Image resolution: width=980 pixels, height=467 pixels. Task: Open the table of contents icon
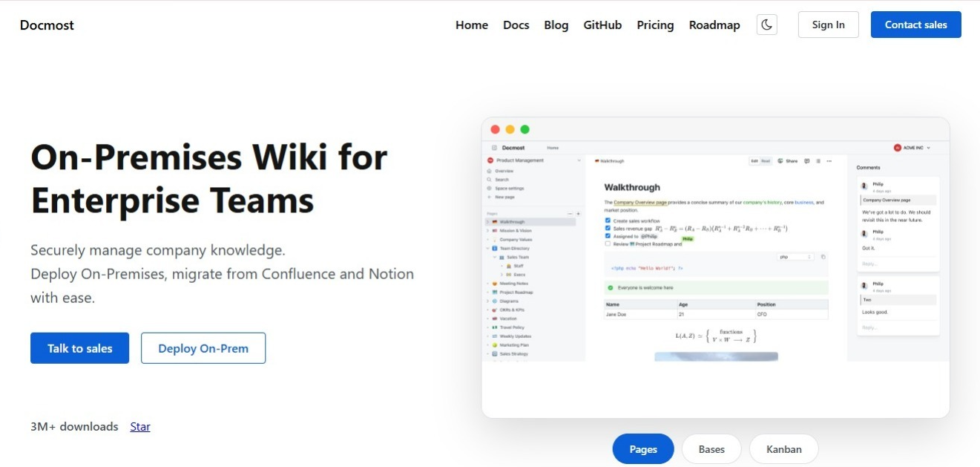818,161
